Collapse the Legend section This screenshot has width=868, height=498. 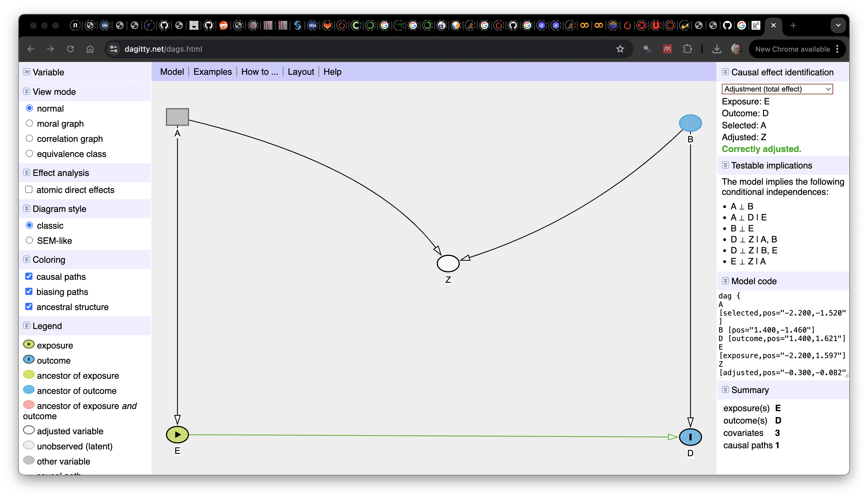(x=27, y=326)
